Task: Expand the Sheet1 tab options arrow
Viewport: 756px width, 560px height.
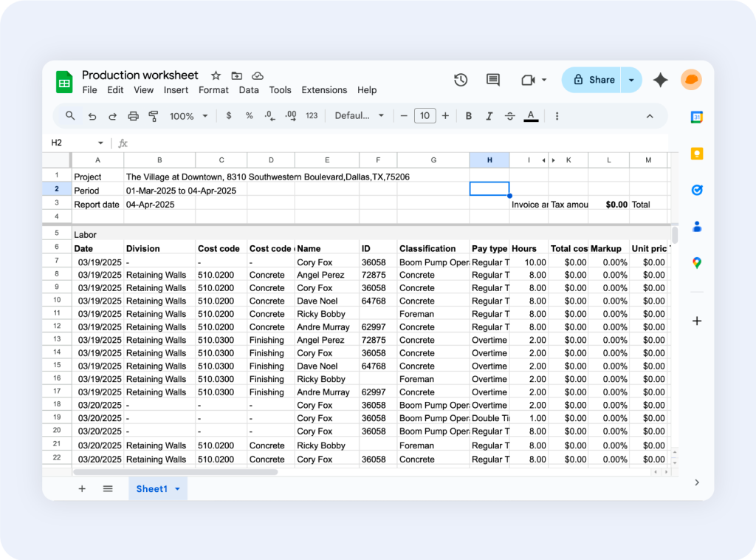Action: click(177, 489)
